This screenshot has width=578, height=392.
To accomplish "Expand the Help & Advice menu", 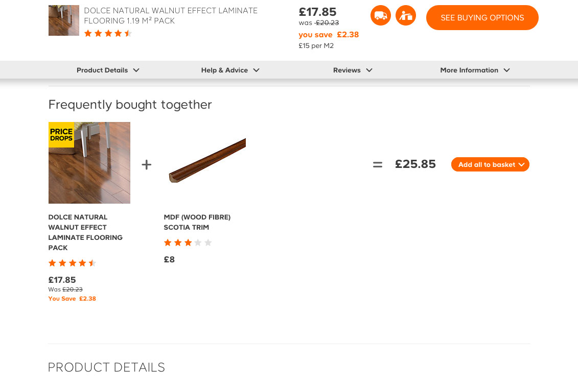I will coord(230,70).
